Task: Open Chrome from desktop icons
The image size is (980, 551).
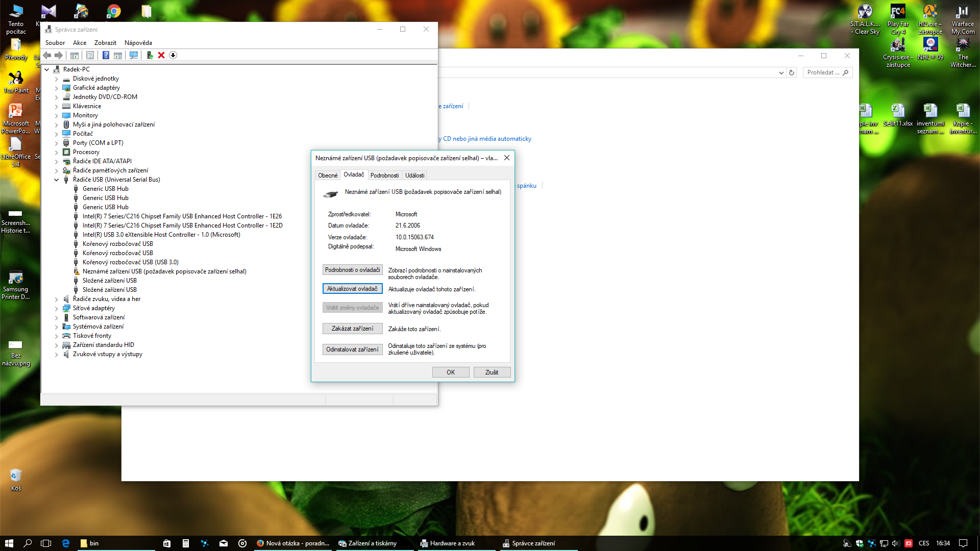Action: pyautogui.click(x=114, y=11)
